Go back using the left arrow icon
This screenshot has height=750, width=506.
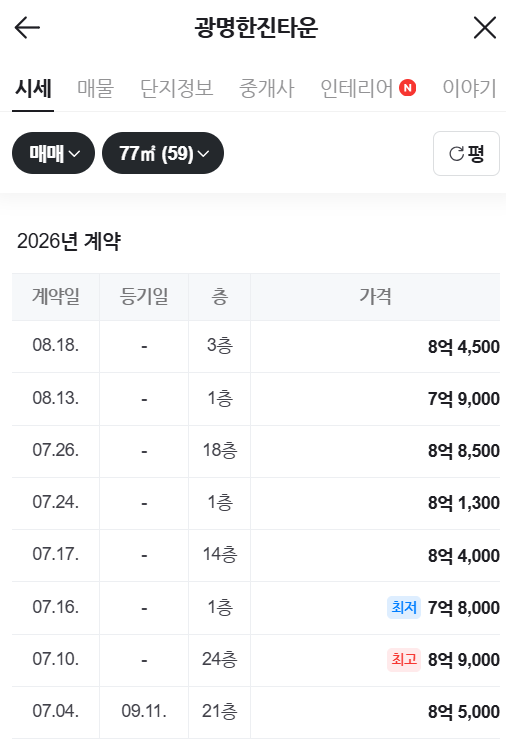coord(27,28)
